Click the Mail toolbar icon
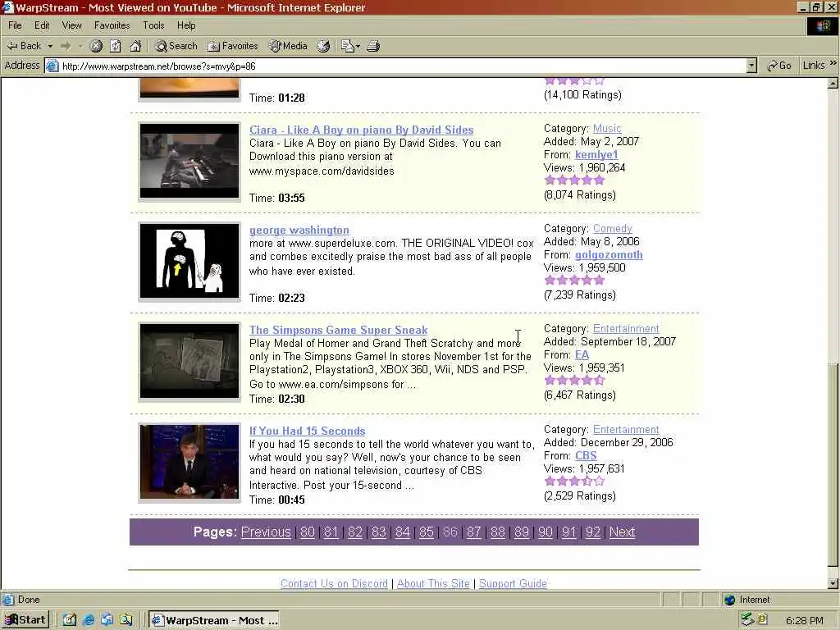This screenshot has height=630, width=840. [348, 46]
